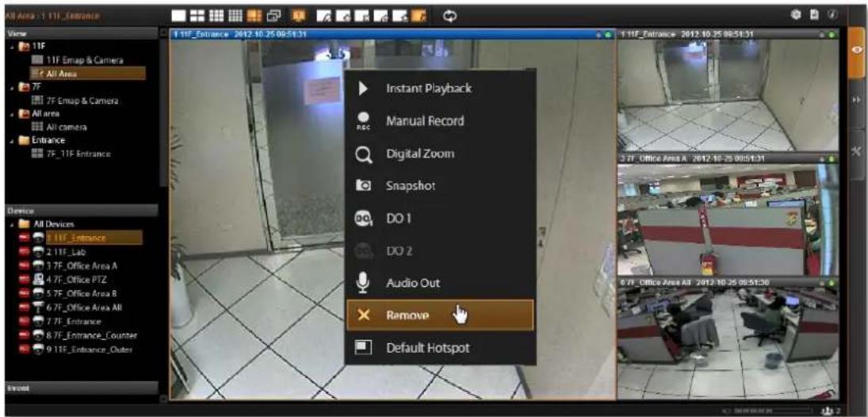The height and width of the screenshot is (417, 868).
Task: Click Remove in the context menu
Action: [x=441, y=315]
